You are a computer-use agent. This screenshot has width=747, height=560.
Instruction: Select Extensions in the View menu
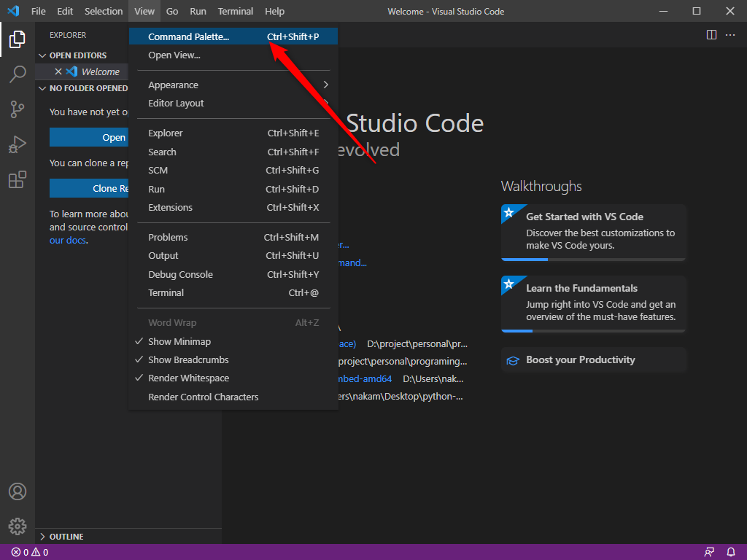[233, 208]
